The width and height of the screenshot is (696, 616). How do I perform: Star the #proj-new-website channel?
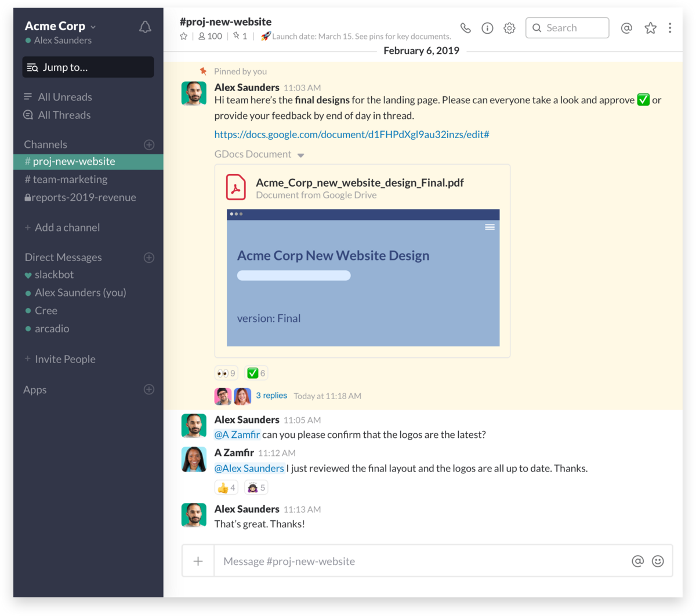coord(184,36)
